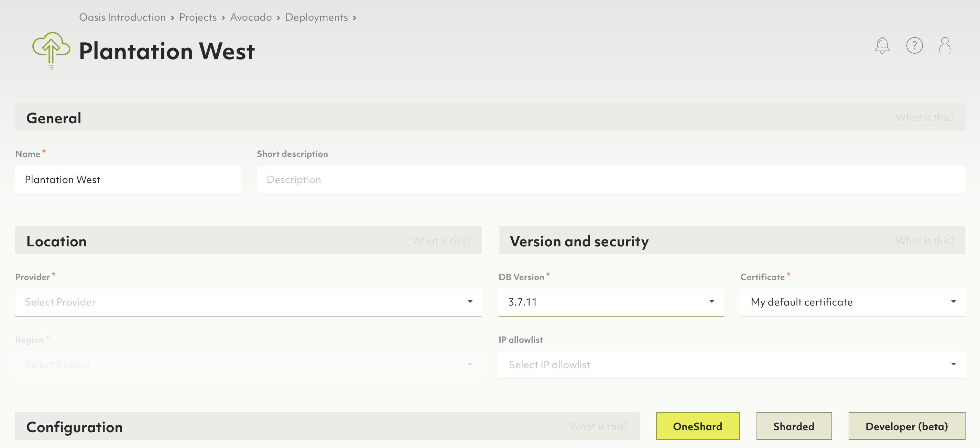This screenshot has width=980, height=448.
Task: Expand the Select IP allowlist dropdown
Action: click(731, 364)
